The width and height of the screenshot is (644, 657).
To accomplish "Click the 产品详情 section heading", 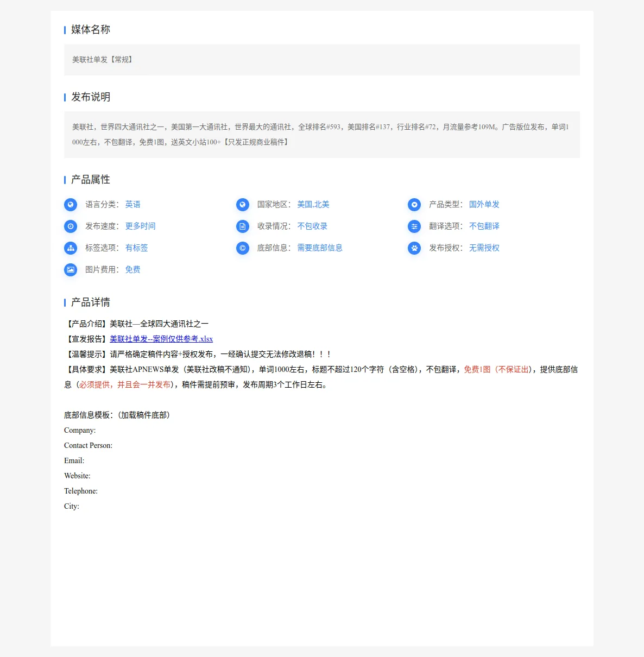I will (x=91, y=302).
